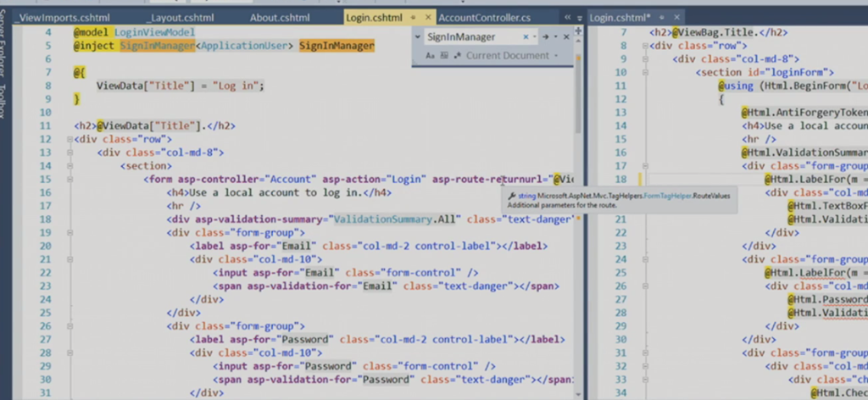The image size is (868, 400).
Task: Toggle Match Whole Word in the find box
Action: [x=443, y=56]
